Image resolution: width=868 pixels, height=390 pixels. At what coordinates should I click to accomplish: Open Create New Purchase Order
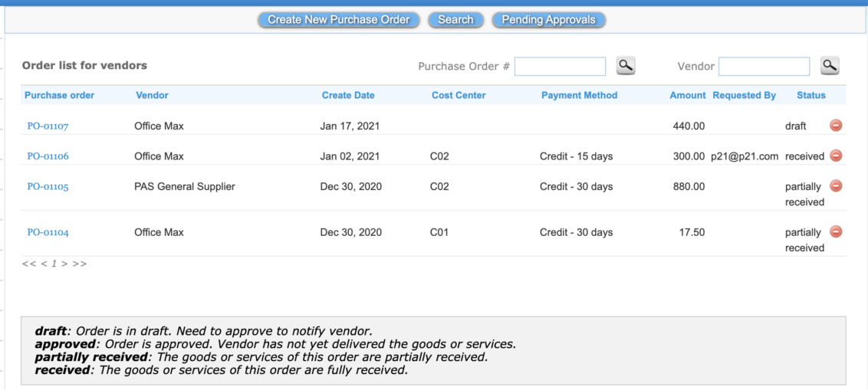[339, 20]
